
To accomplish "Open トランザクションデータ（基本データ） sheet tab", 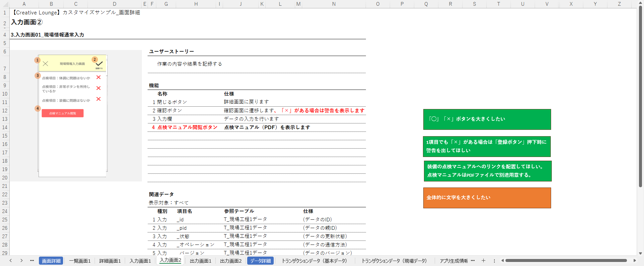I will coord(314,261).
